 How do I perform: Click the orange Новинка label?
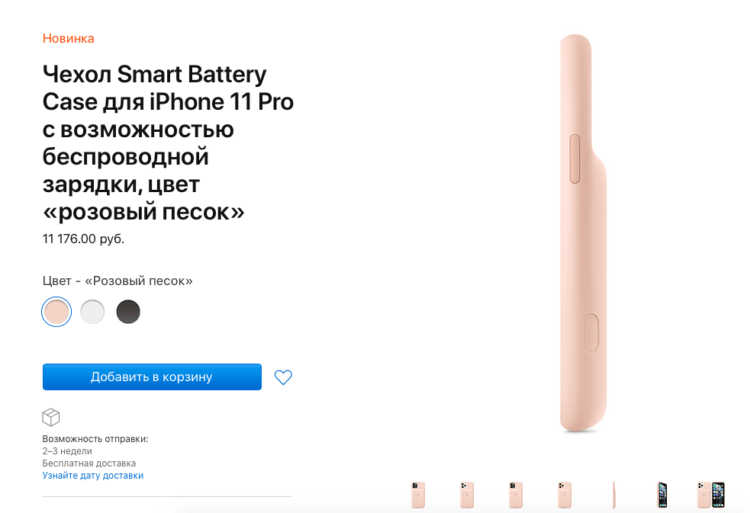pyautogui.click(x=68, y=38)
